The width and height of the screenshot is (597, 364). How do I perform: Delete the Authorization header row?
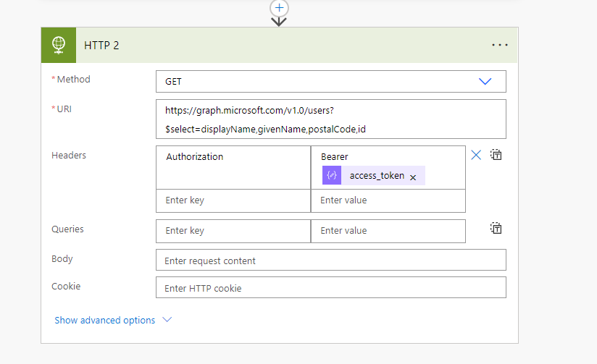(x=476, y=155)
